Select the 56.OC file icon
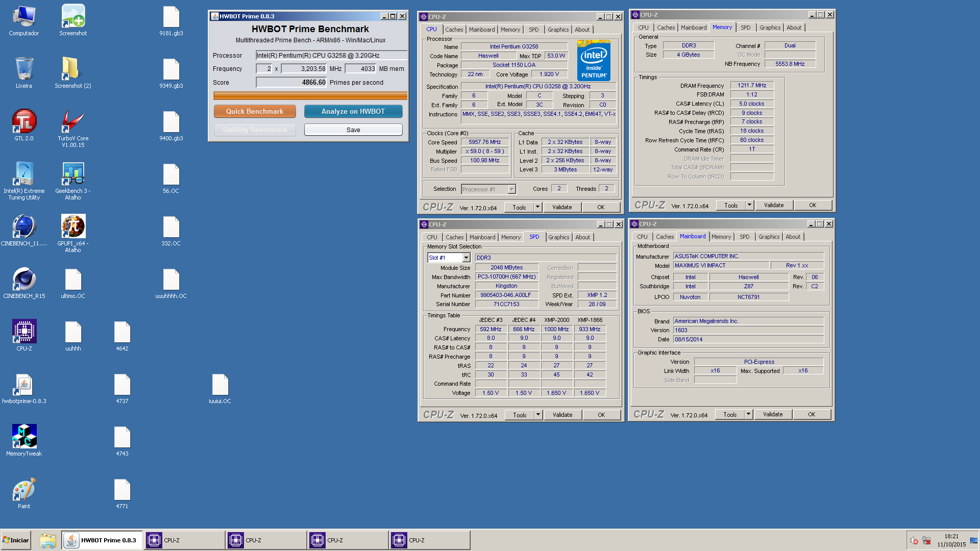This screenshot has width=980, height=551. click(171, 178)
